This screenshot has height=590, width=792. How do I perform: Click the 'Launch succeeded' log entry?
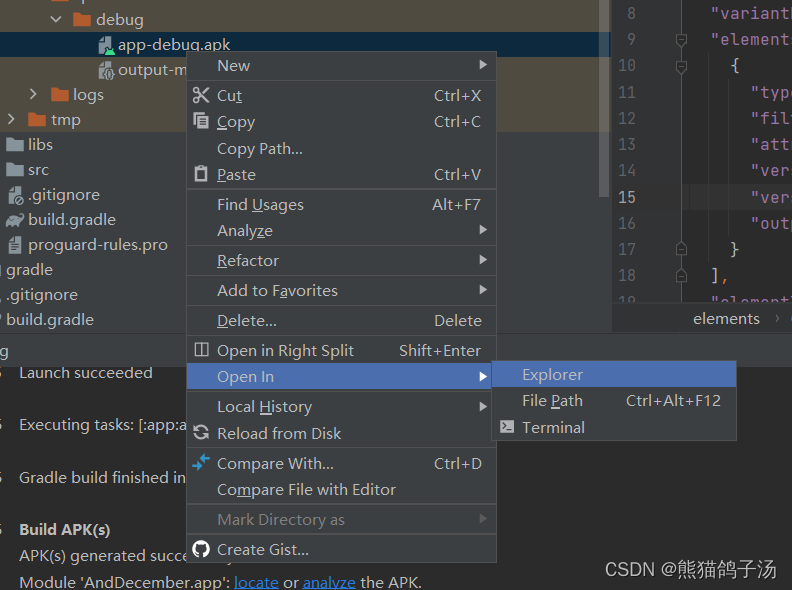click(x=85, y=373)
